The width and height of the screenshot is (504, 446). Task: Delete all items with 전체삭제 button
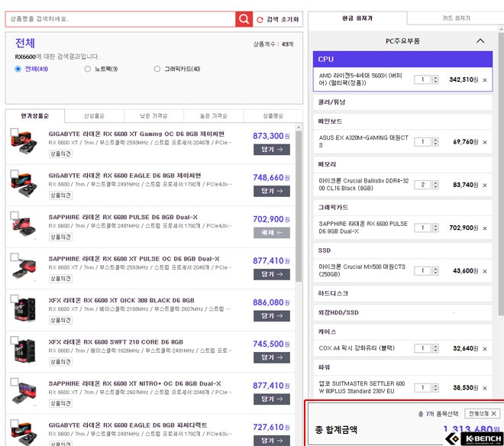[482, 413]
